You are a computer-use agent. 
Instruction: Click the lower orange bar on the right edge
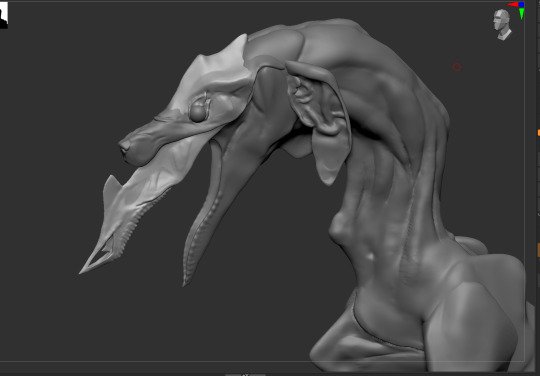[539, 250]
